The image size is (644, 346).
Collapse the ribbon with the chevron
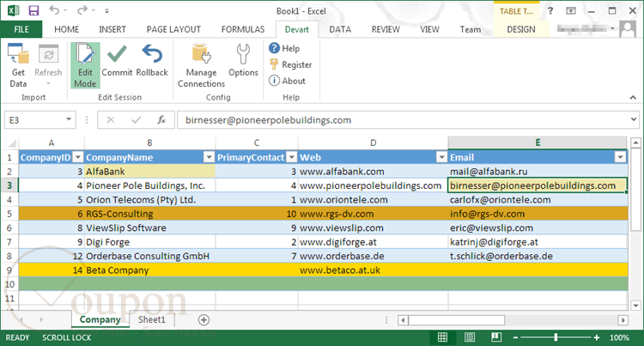click(633, 97)
